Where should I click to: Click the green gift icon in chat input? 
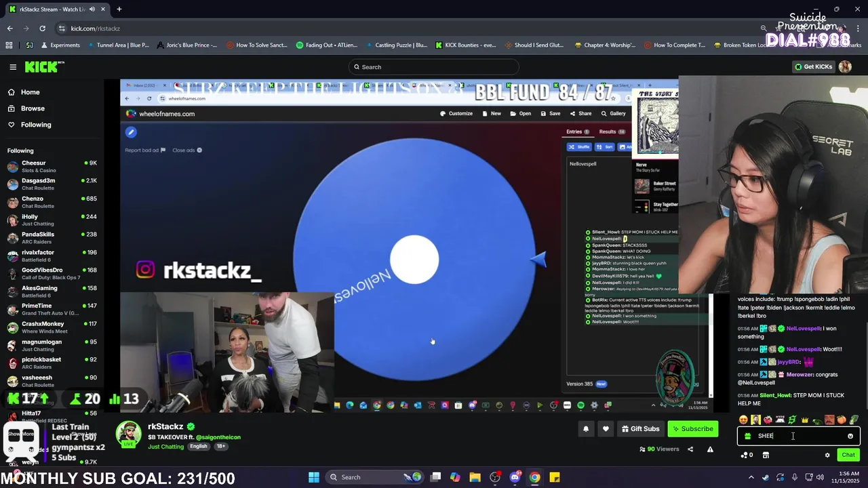click(x=747, y=436)
